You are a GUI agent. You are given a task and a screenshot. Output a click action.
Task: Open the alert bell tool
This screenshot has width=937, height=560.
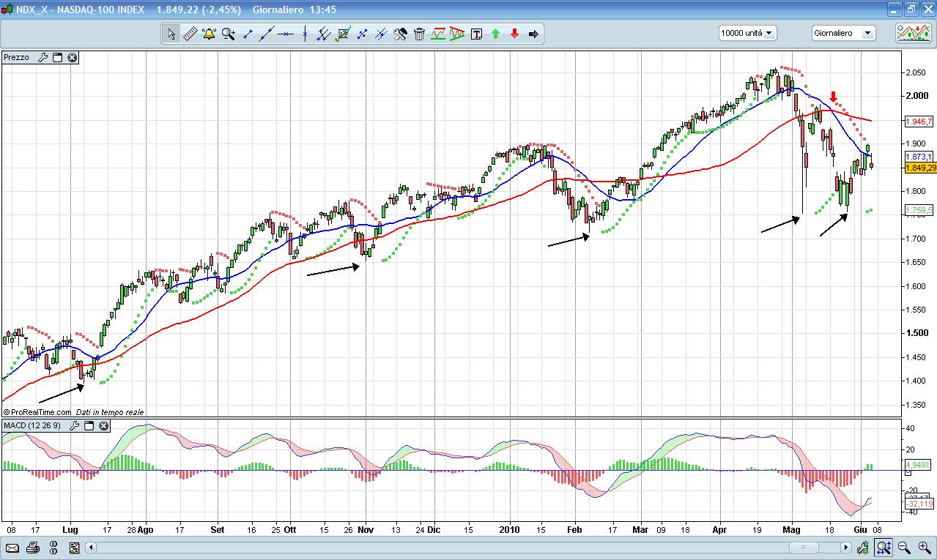(209, 34)
